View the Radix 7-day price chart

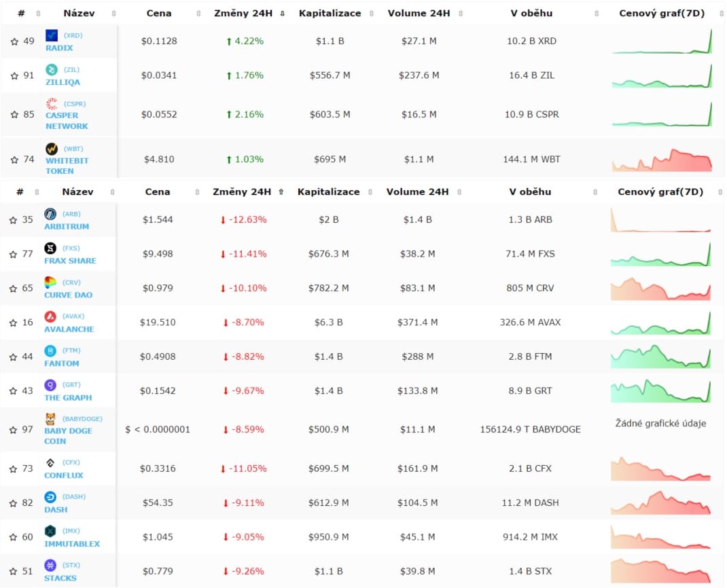662,41
